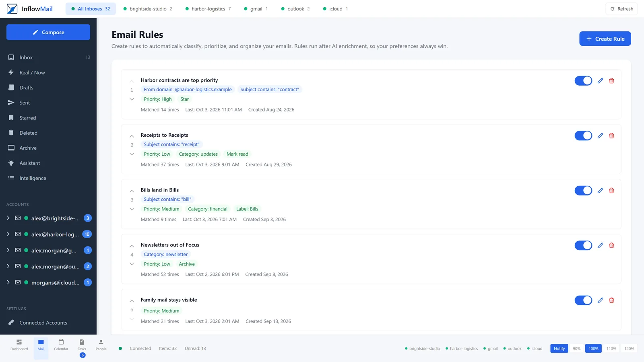
Task: Click the InflowMail logo icon
Action: [12, 9]
